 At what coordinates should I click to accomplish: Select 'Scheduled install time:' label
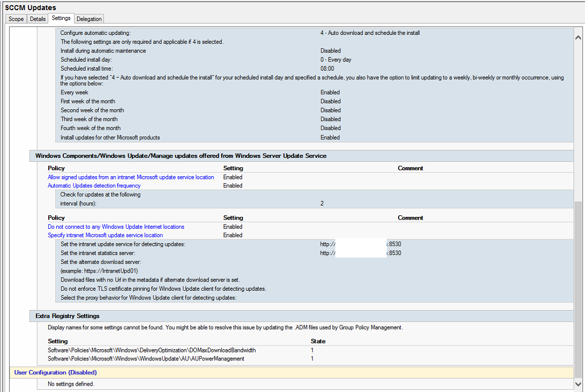(87, 69)
